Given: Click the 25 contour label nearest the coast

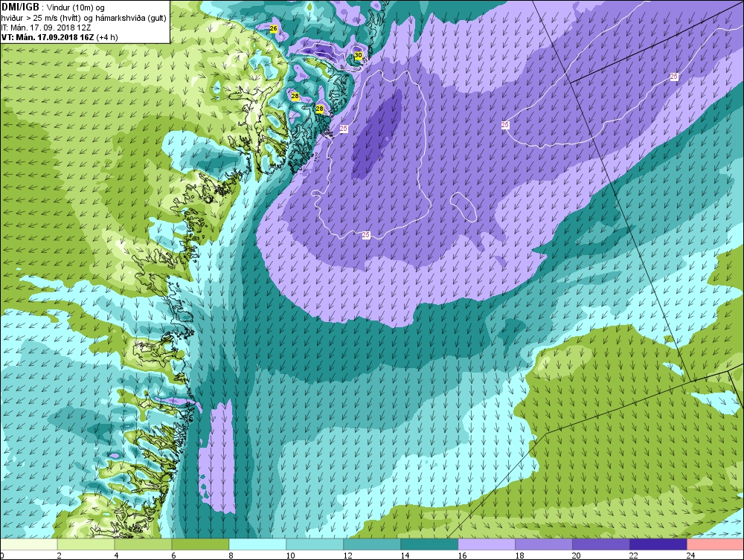Looking at the screenshot, I should 344,129.
